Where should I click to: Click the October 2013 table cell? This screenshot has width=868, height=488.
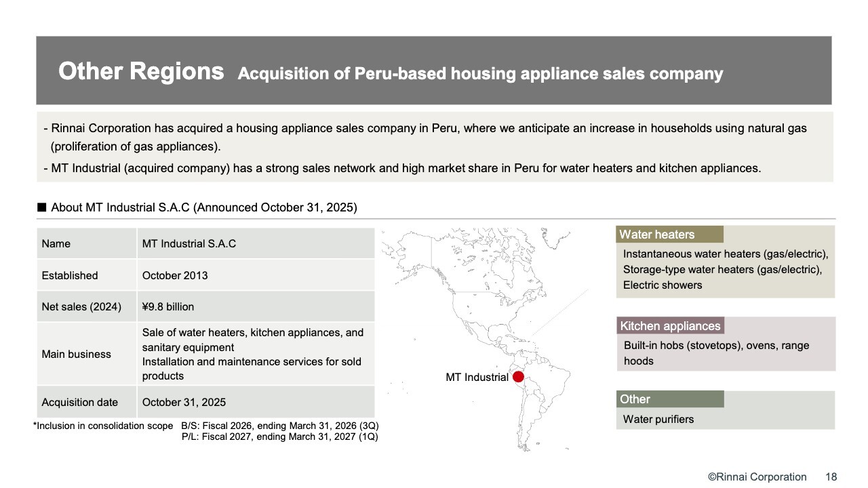coord(175,275)
